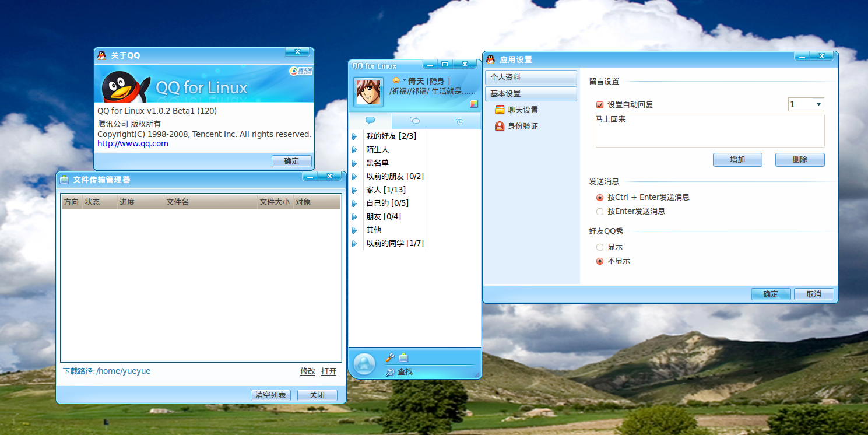
Task: Expand the 朋友 [0/4] group
Action: 354,217
